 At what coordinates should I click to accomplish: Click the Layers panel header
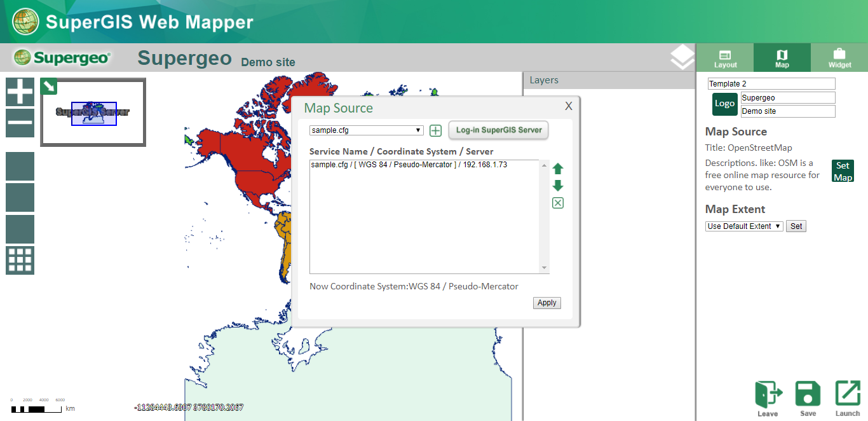tap(609, 80)
